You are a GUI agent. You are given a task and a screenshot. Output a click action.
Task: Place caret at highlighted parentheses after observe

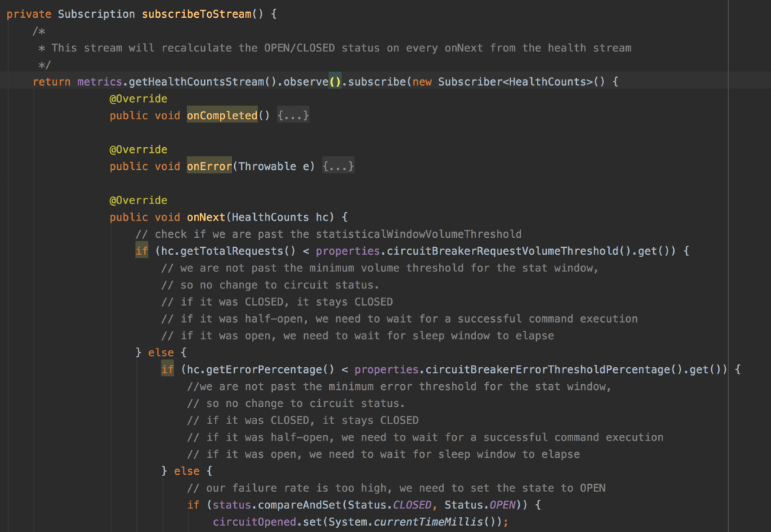click(x=335, y=81)
